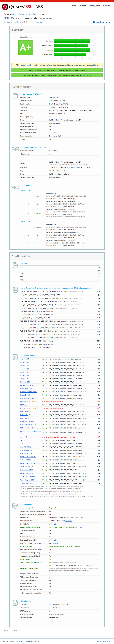Follow the SSL Server Test breadcrumb link

(x=31, y=14)
